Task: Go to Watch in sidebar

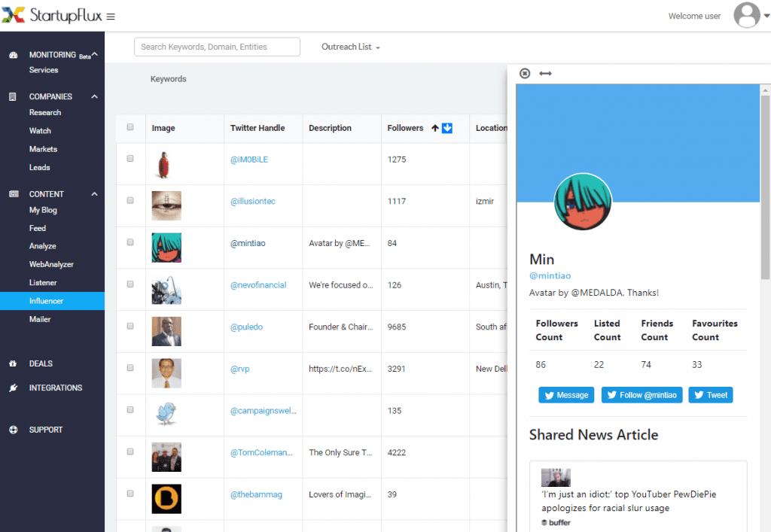Action: (x=41, y=131)
